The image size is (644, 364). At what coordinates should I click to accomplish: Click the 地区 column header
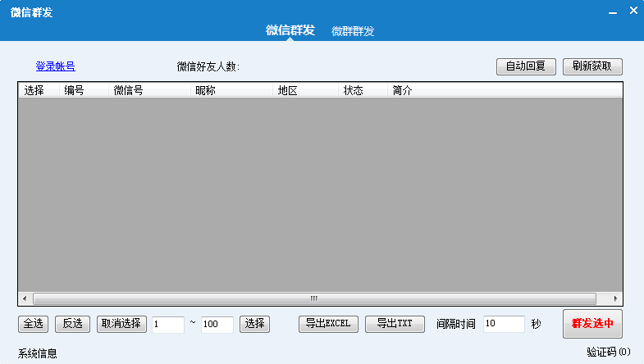pyautogui.click(x=287, y=90)
